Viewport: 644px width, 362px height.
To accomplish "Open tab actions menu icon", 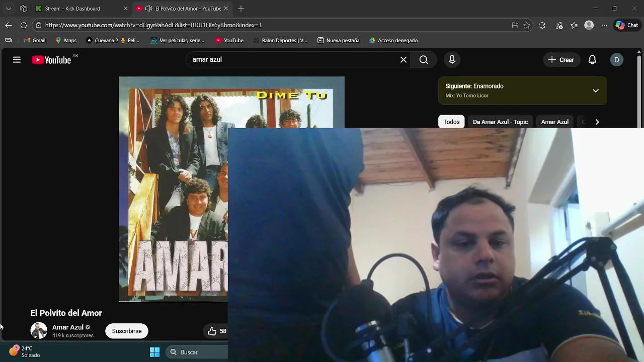I will (9, 9).
